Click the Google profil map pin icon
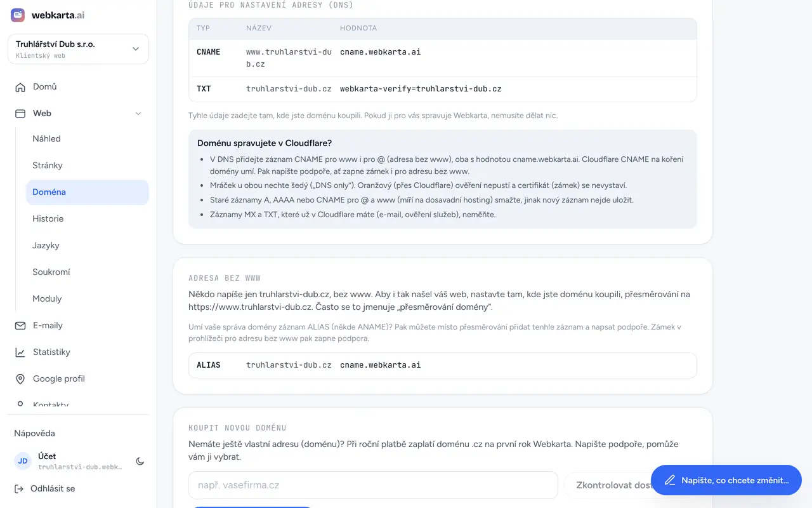 20,379
